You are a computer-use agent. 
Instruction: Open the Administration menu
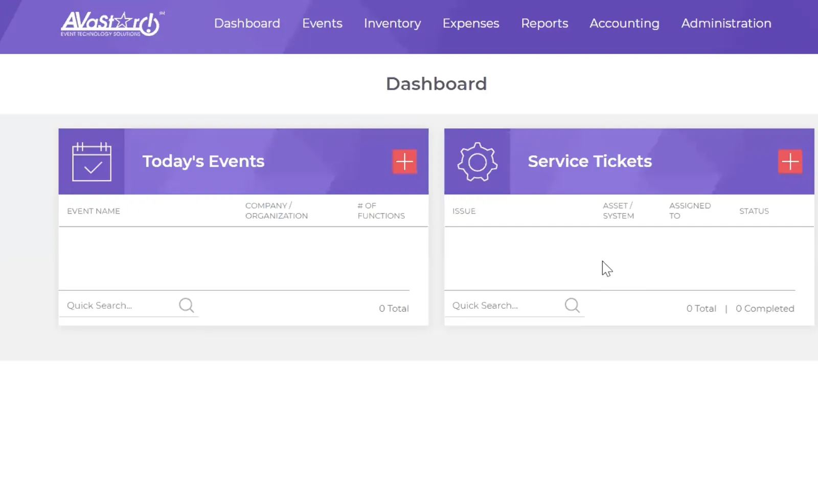(x=726, y=24)
